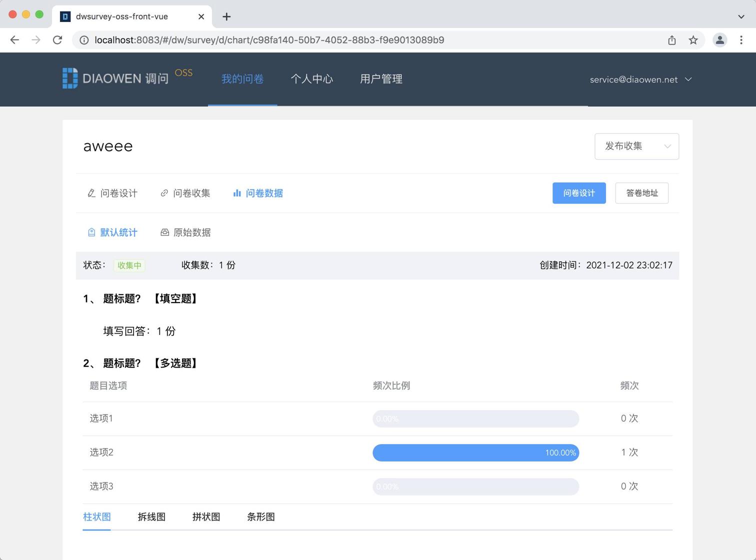
Task: Select the 默认统计 sub-tab
Action: [112, 232]
